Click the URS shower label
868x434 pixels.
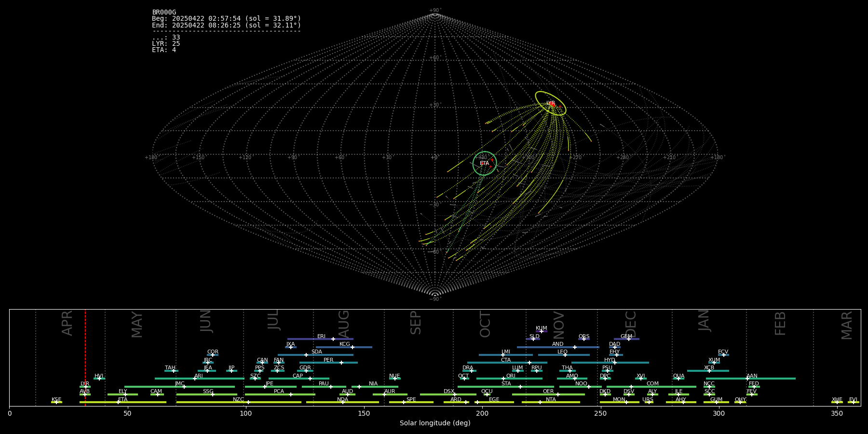click(648, 400)
